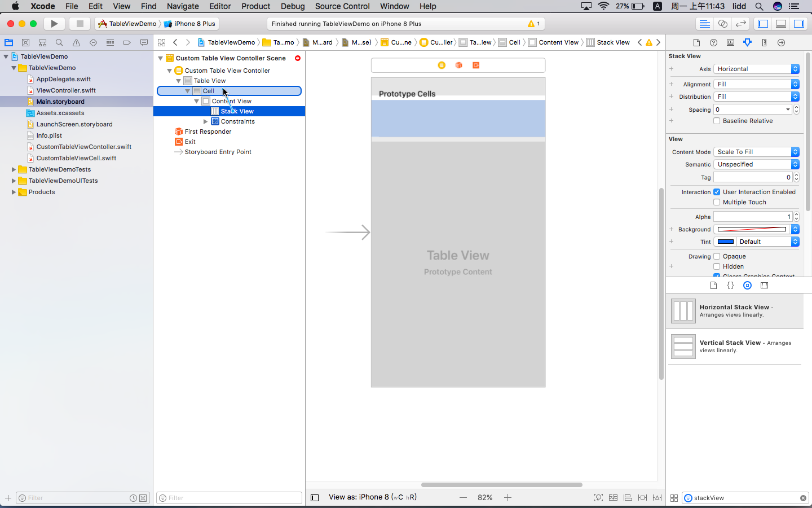Screen dimensions: 812x508
Task: Enable the Baseline Relative checkbox
Action: click(x=717, y=121)
